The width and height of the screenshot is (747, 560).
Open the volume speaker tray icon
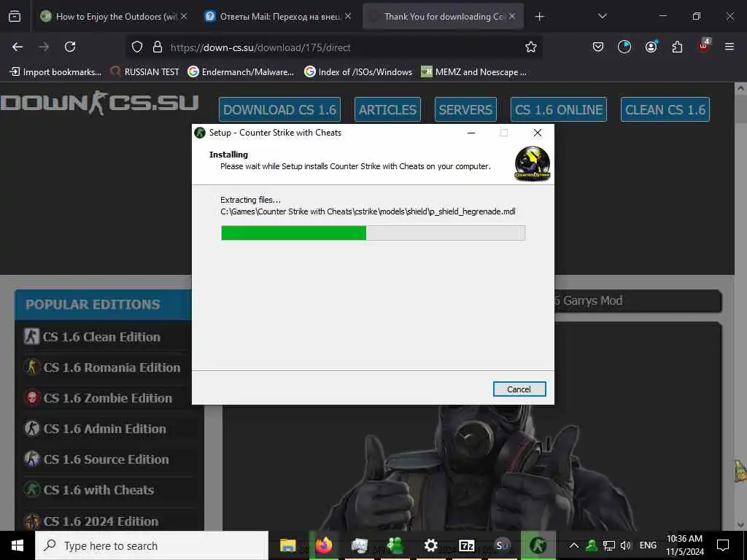[x=626, y=545]
